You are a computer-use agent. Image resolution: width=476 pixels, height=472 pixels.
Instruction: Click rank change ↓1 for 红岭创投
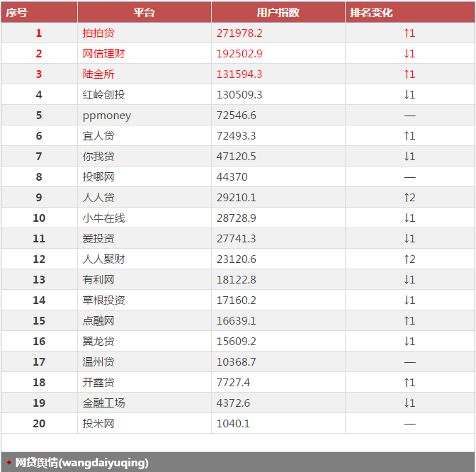click(x=409, y=95)
